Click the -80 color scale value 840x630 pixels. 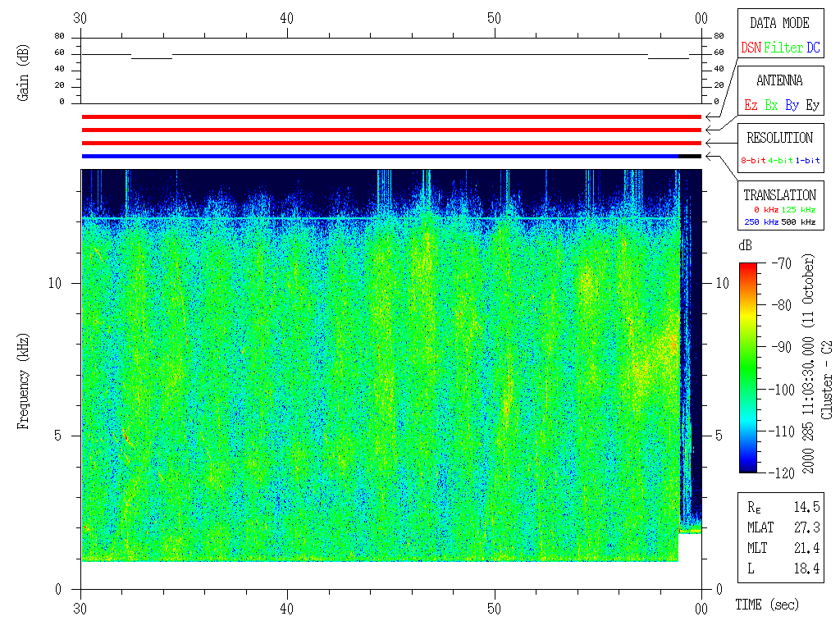click(782, 305)
